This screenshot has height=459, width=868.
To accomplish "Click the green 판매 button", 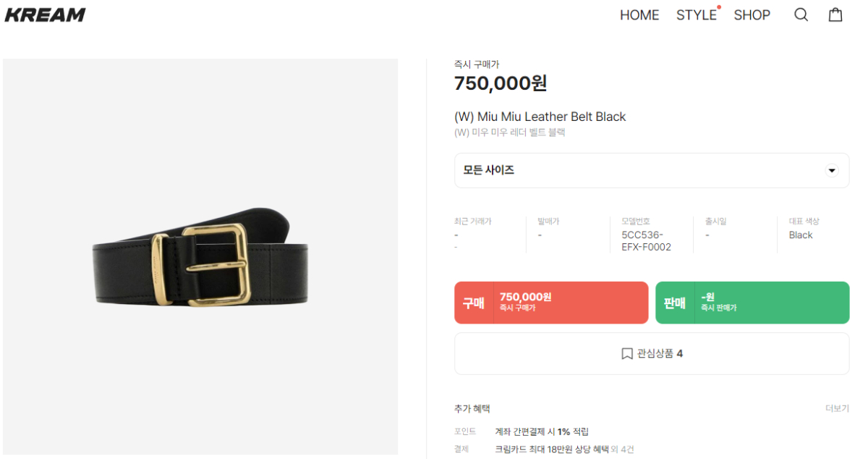I will (752, 303).
